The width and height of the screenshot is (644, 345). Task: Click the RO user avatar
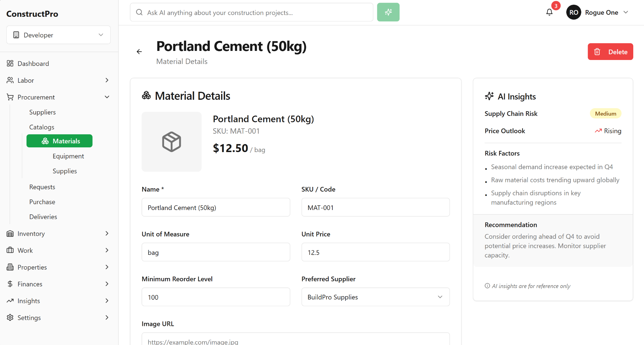[x=574, y=12]
